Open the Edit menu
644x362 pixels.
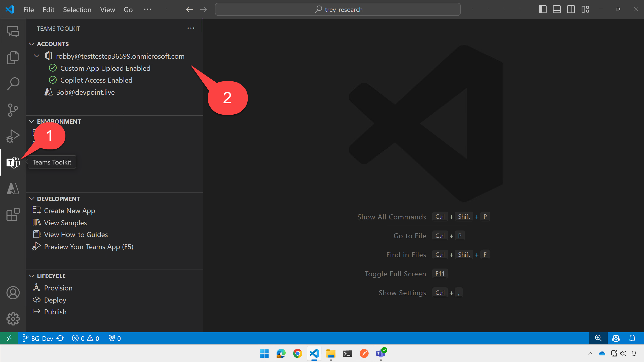coord(48,10)
